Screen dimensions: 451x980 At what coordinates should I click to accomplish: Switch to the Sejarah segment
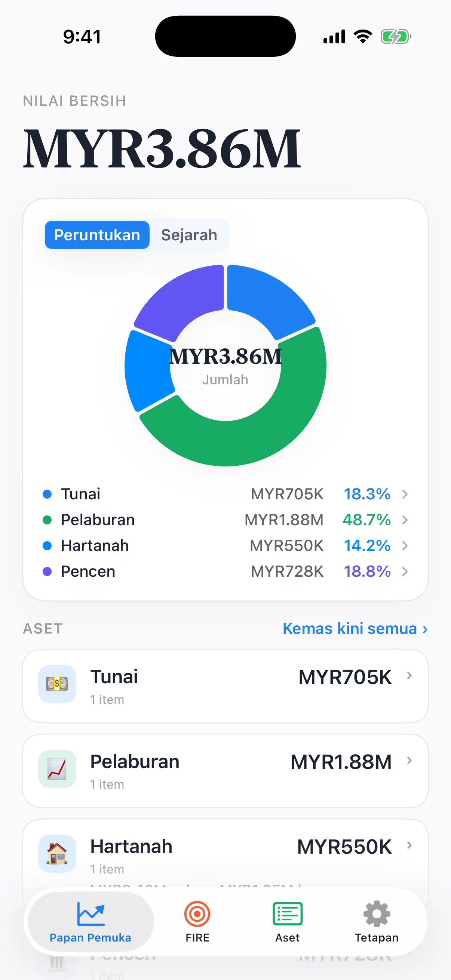tap(189, 235)
